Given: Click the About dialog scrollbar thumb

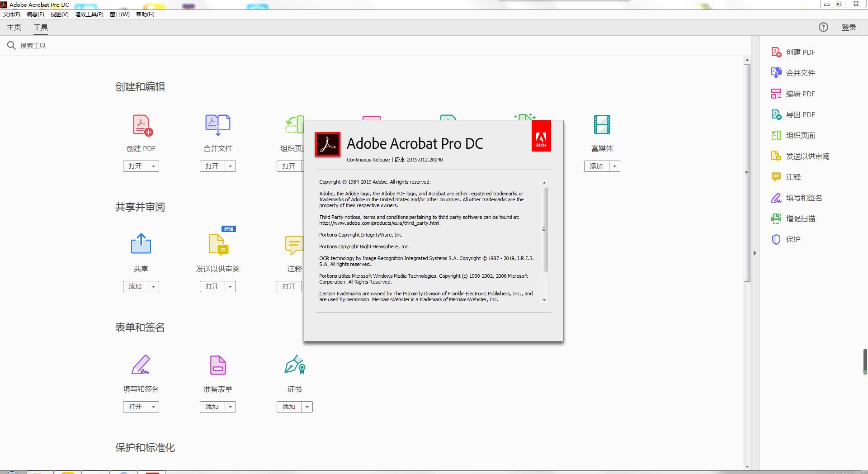Looking at the screenshot, I should click(544, 229).
